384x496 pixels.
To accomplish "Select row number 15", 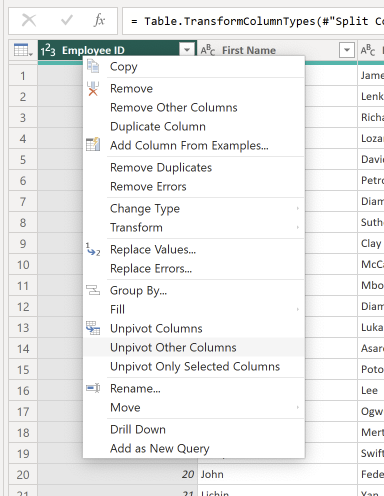I will click(23, 370).
